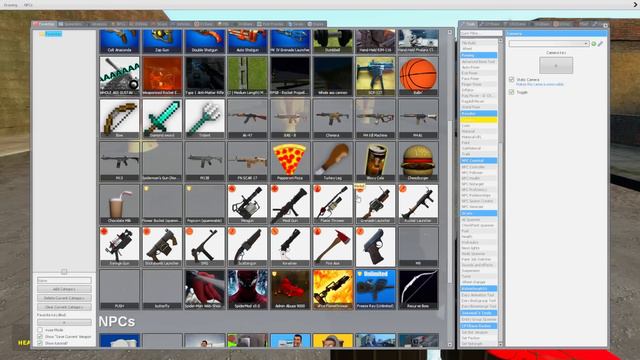Click Delete Current Category button

tap(64, 298)
